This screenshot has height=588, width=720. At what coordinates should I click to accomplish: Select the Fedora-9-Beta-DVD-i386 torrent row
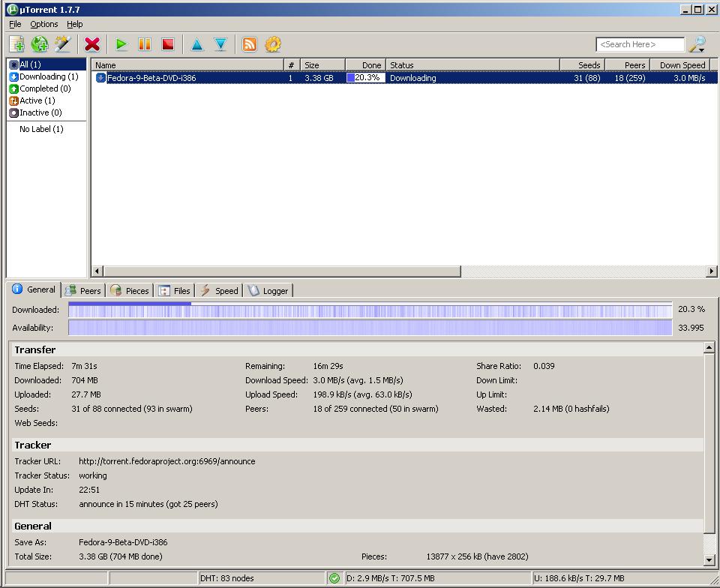pyautogui.click(x=404, y=78)
